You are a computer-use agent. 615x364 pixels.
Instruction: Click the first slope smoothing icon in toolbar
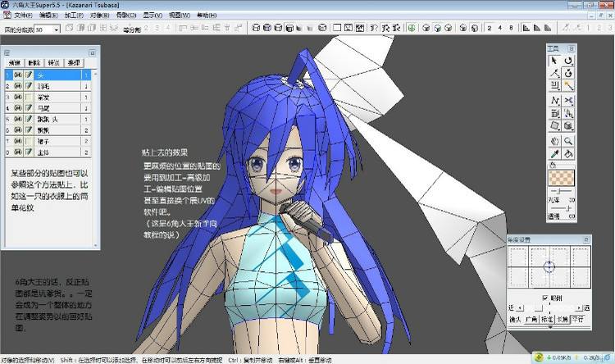pos(526,28)
